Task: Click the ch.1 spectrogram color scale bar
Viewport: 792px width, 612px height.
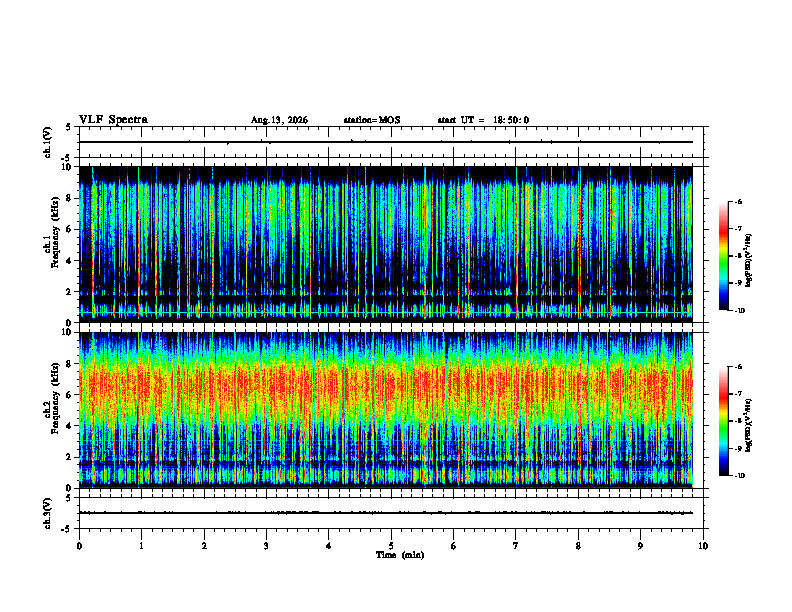Action: [723, 256]
